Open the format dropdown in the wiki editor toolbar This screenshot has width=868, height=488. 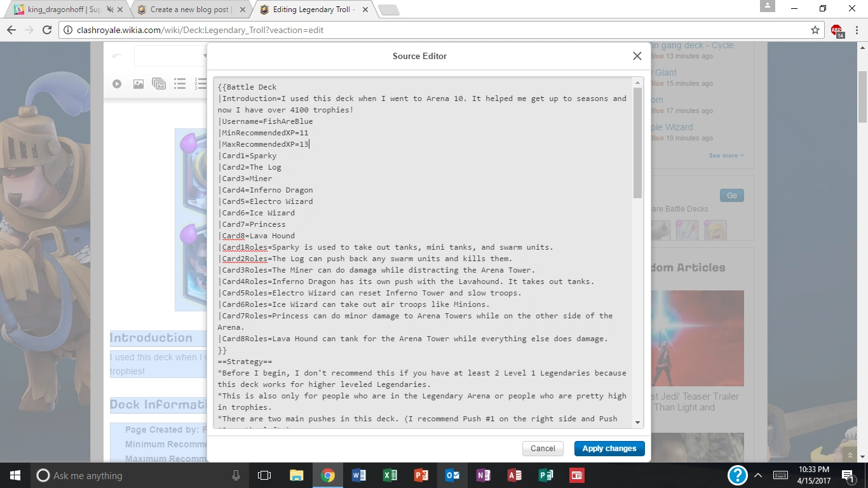pos(172,56)
